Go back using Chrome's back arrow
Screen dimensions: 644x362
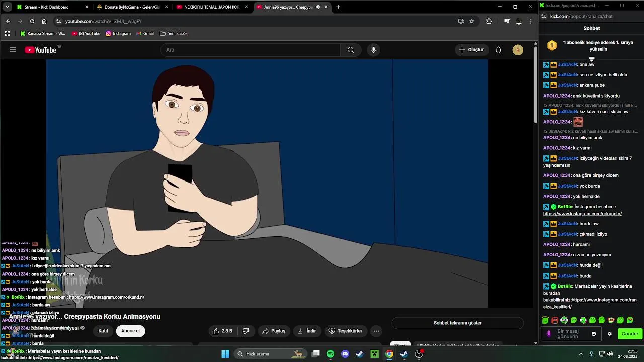click(x=8, y=21)
